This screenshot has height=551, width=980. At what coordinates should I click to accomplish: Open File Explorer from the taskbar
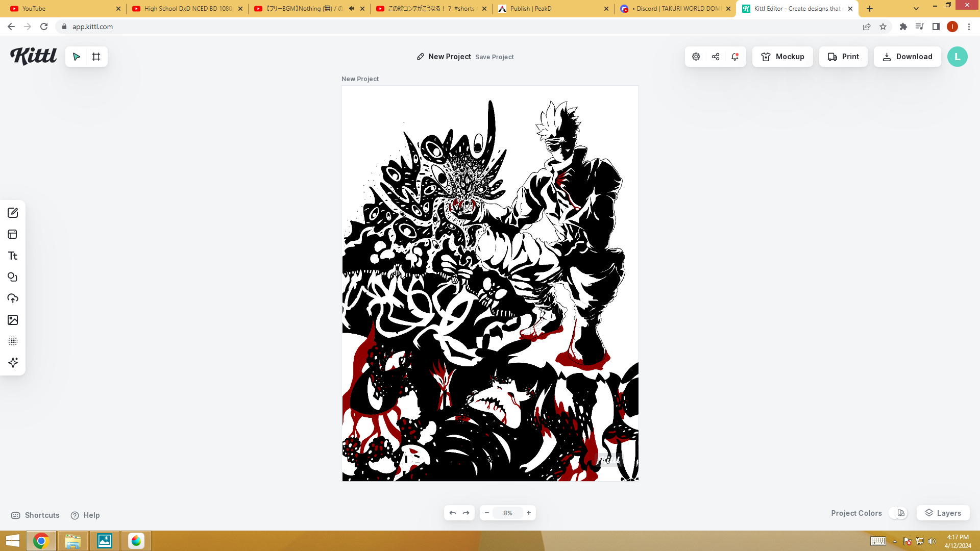click(x=72, y=541)
